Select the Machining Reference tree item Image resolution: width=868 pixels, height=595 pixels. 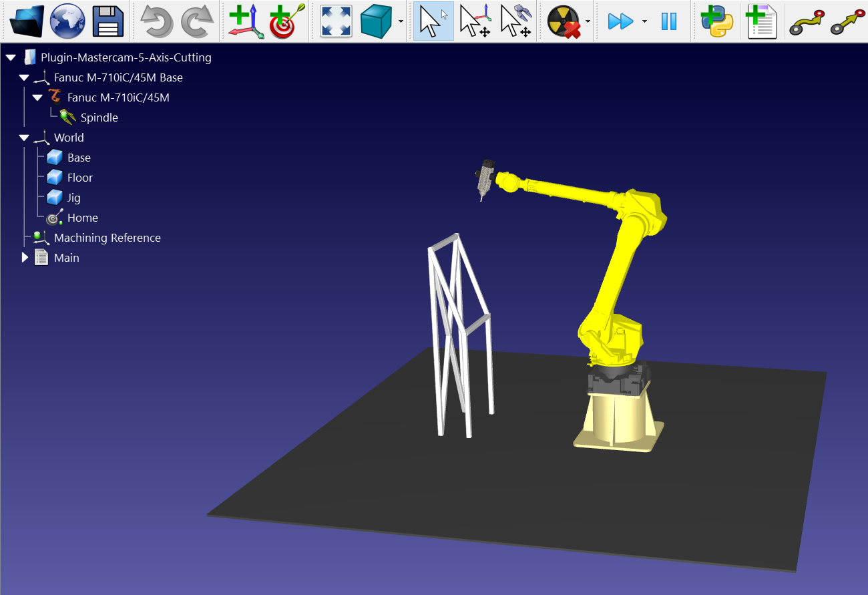pyautogui.click(x=107, y=238)
